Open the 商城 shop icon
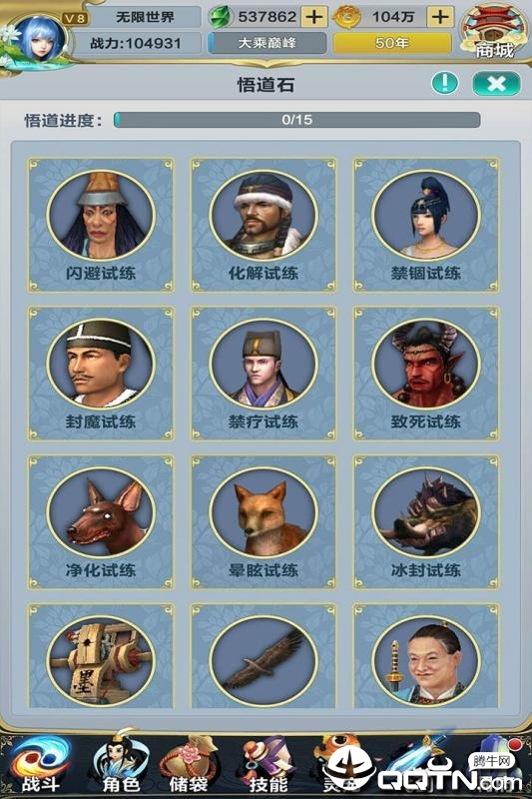 (x=494, y=32)
